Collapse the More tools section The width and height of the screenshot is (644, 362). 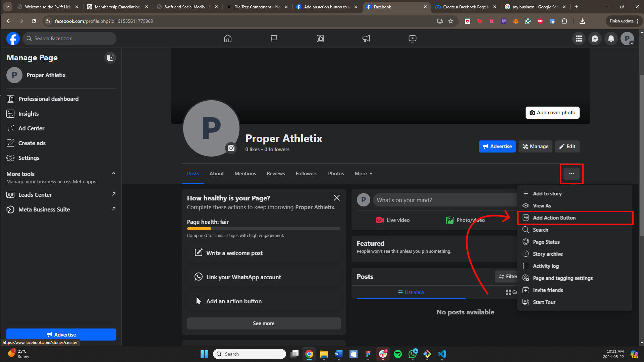[x=113, y=174]
